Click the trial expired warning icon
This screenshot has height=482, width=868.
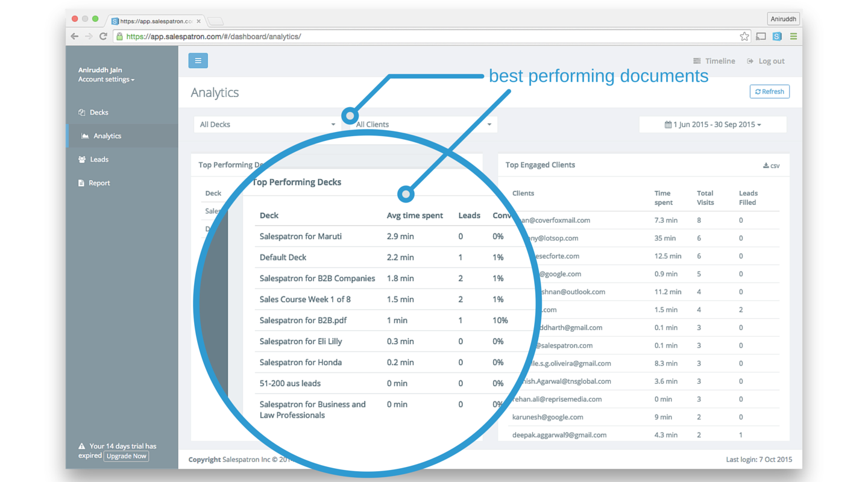pos(81,446)
